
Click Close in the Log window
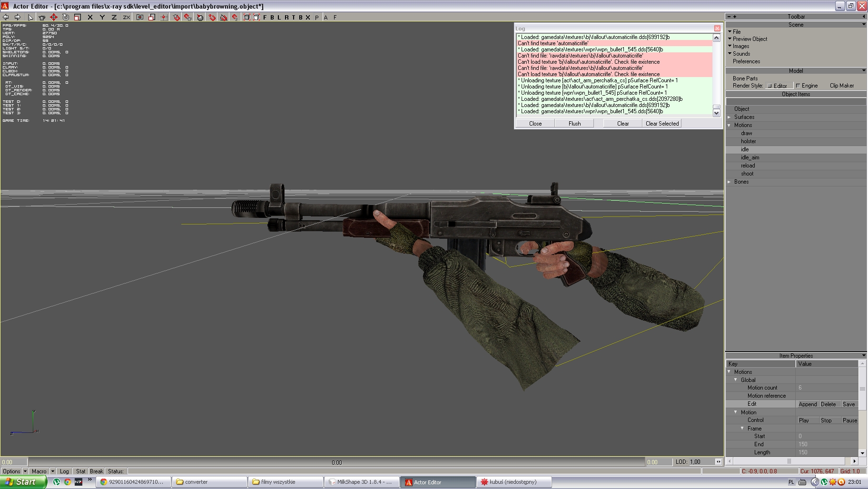pyautogui.click(x=535, y=123)
